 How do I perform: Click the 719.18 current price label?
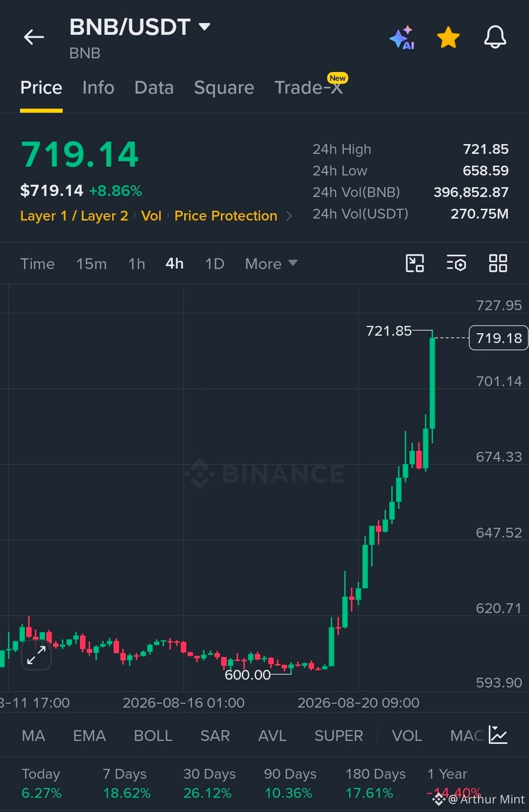pos(499,338)
